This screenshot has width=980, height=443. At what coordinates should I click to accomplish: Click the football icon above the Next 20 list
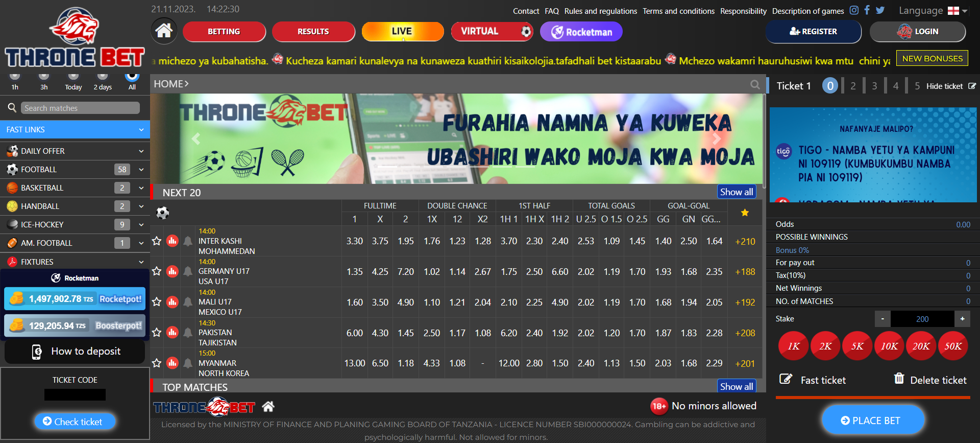click(x=163, y=213)
